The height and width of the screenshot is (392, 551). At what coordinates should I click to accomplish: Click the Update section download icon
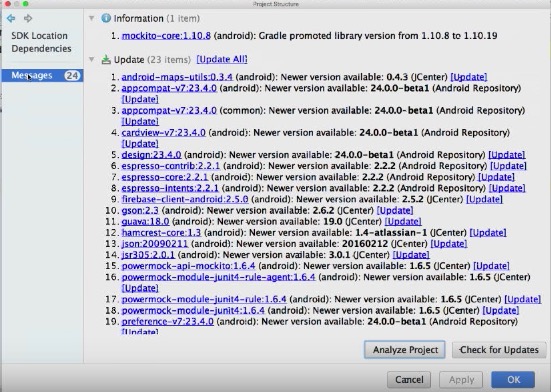106,59
